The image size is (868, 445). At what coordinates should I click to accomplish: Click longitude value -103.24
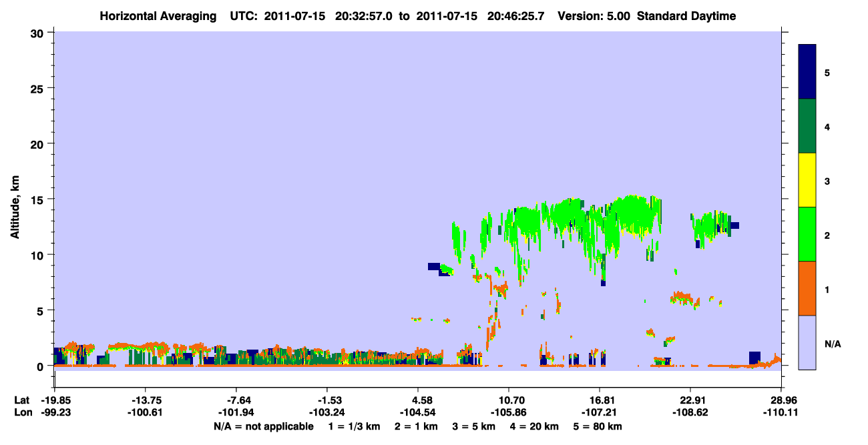click(327, 412)
